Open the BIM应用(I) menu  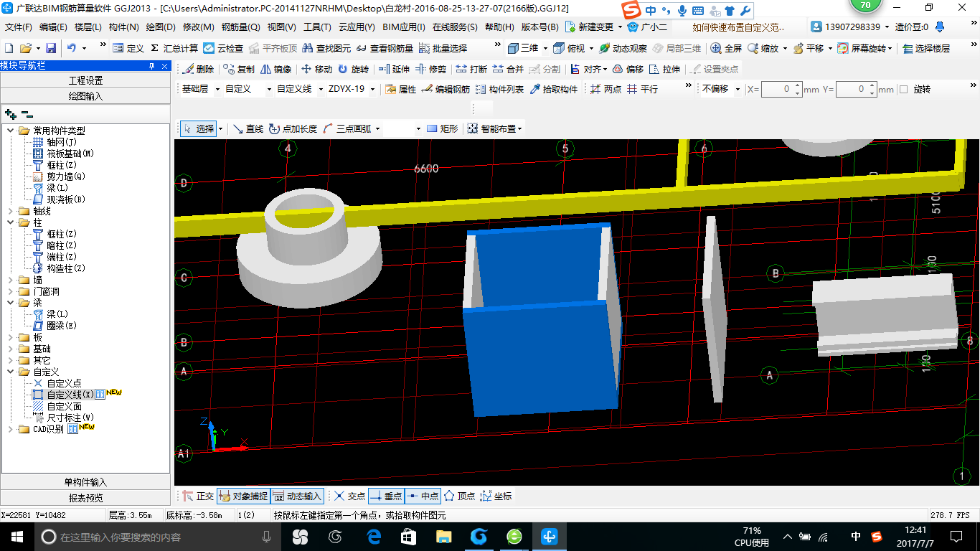coord(404,27)
